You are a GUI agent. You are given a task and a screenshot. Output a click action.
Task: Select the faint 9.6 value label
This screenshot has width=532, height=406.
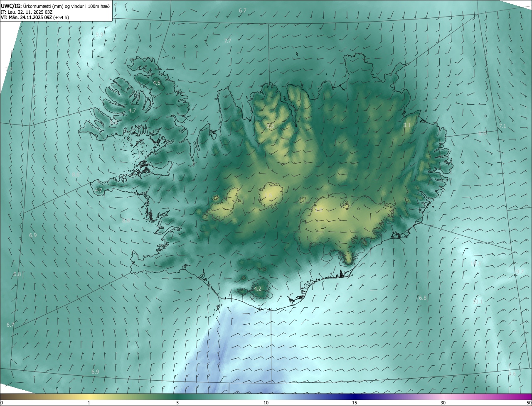512,374
